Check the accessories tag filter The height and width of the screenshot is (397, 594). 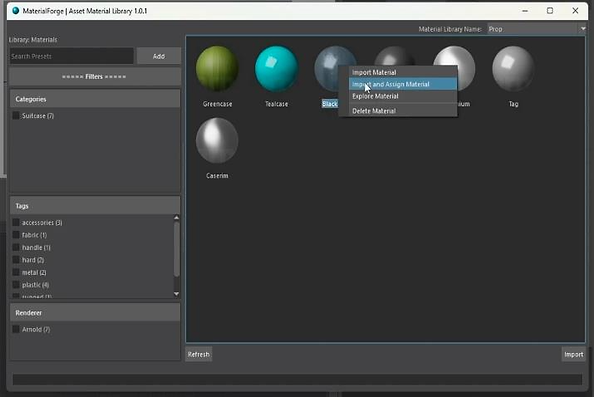pos(16,222)
